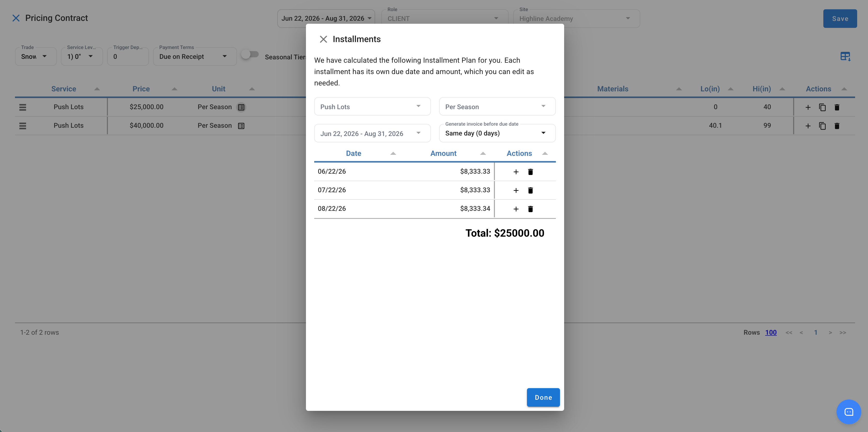Click the 100 rows per page link
The height and width of the screenshot is (432, 868).
coord(771,332)
